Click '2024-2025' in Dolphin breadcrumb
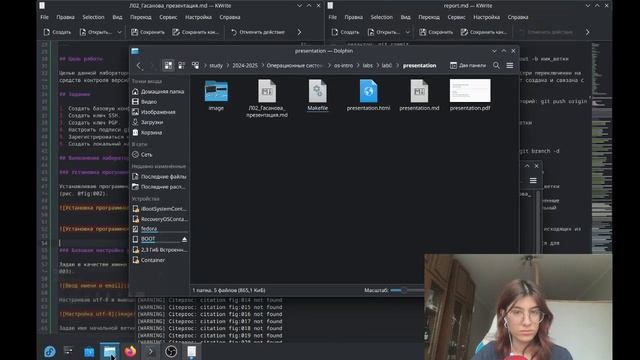 (245, 65)
